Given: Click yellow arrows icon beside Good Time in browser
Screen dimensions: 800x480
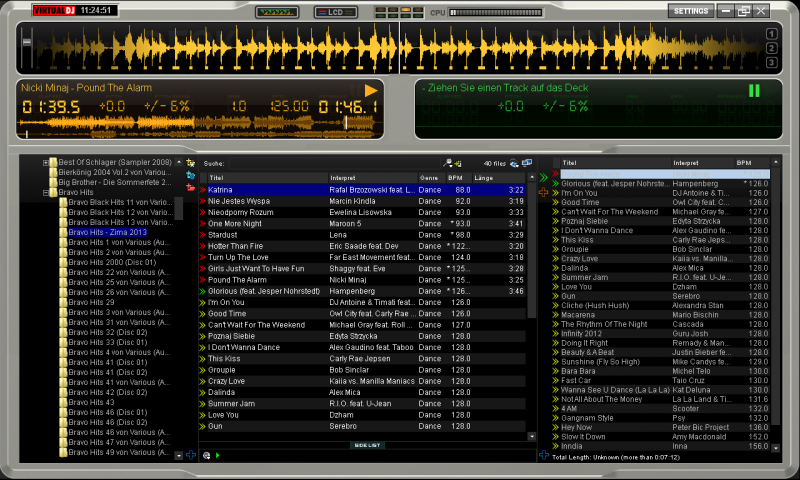Looking at the screenshot, I should tap(203, 314).
